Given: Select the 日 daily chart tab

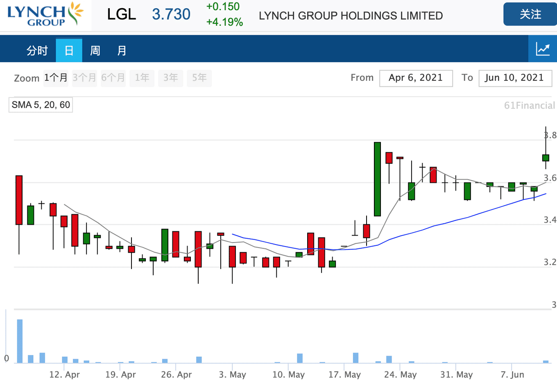Looking at the screenshot, I should point(69,50).
